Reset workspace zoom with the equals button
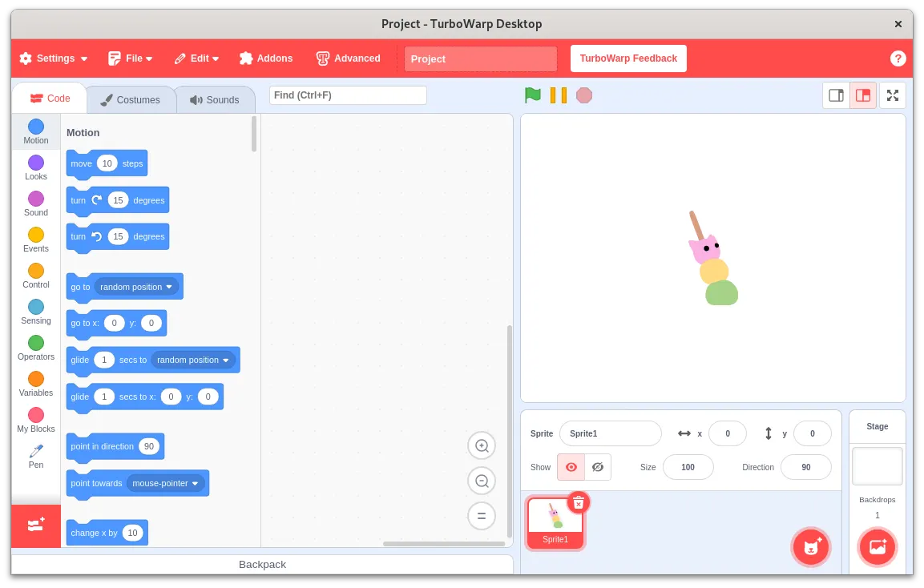924x588 pixels. pyautogui.click(x=482, y=516)
